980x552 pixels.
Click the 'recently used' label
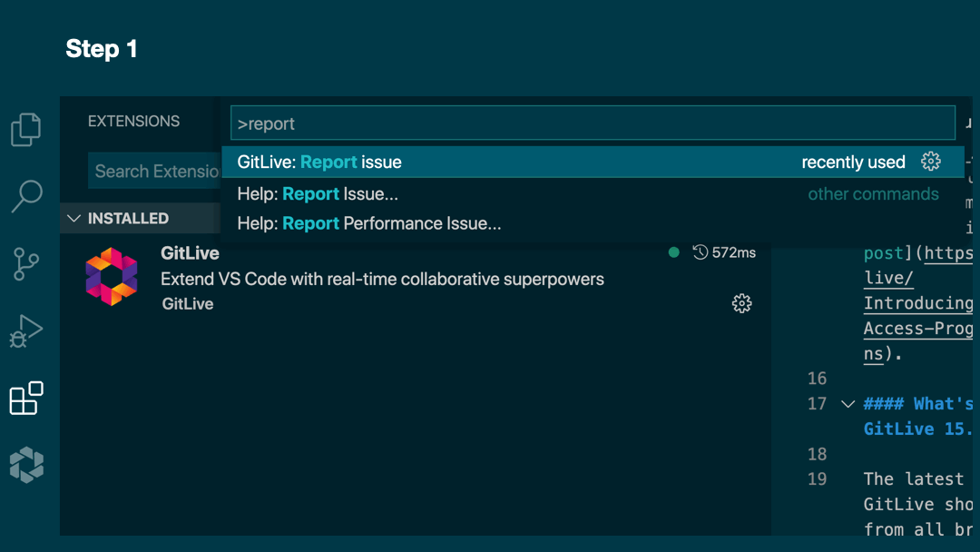[853, 162]
